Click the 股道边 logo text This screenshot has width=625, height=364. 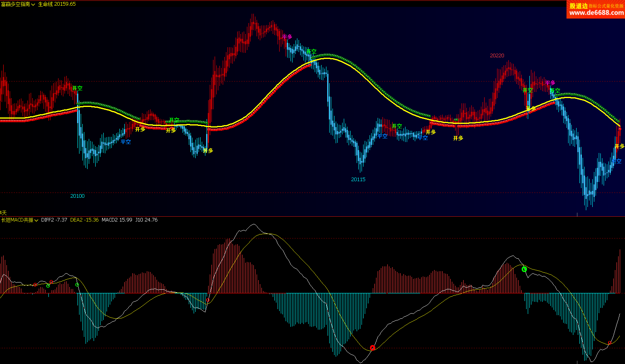(578, 6)
